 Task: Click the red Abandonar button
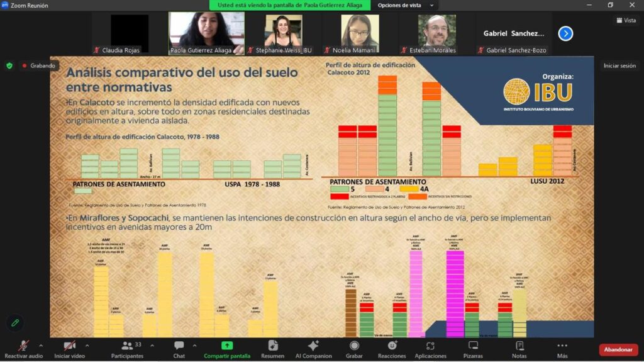pos(618,349)
